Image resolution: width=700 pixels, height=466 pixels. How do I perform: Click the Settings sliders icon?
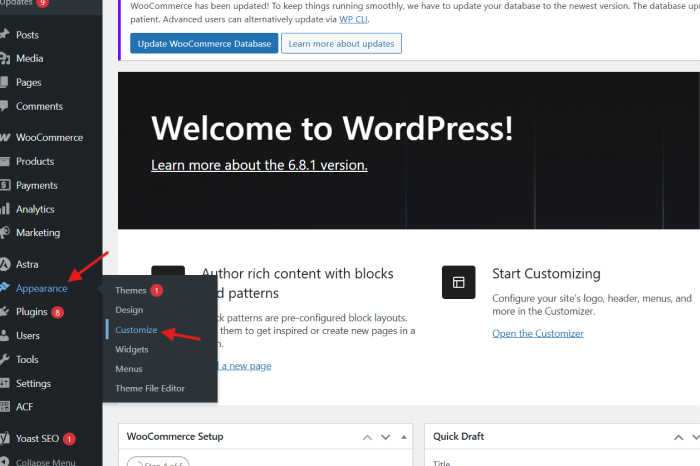point(4,383)
